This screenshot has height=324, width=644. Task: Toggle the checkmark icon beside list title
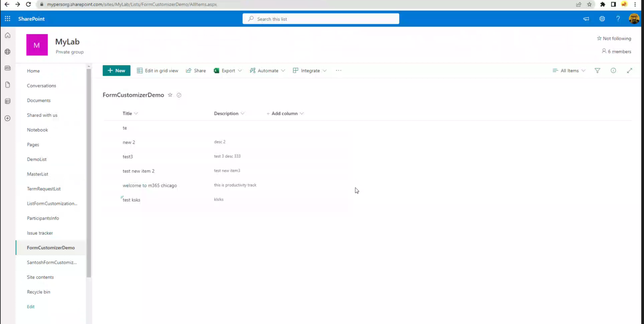179,95
